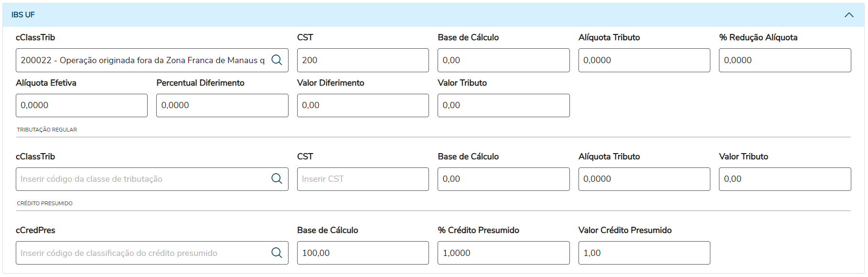Focus the Alíquota Efetiva input

(x=81, y=105)
